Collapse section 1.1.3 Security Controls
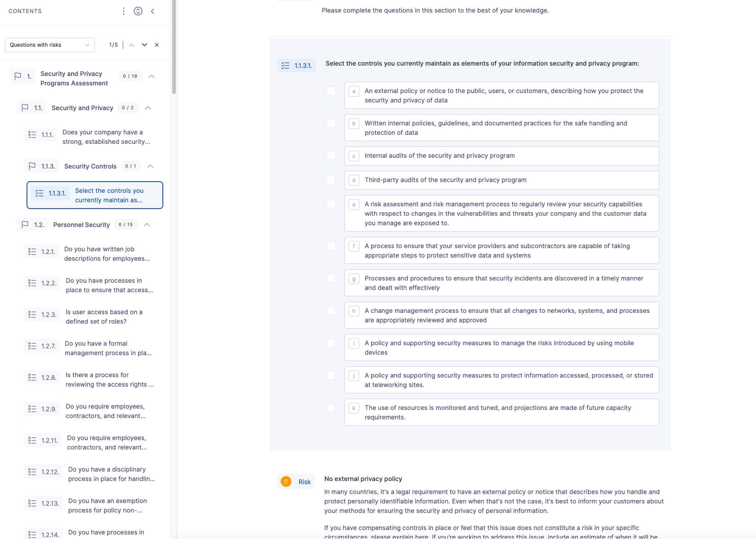 tap(150, 166)
